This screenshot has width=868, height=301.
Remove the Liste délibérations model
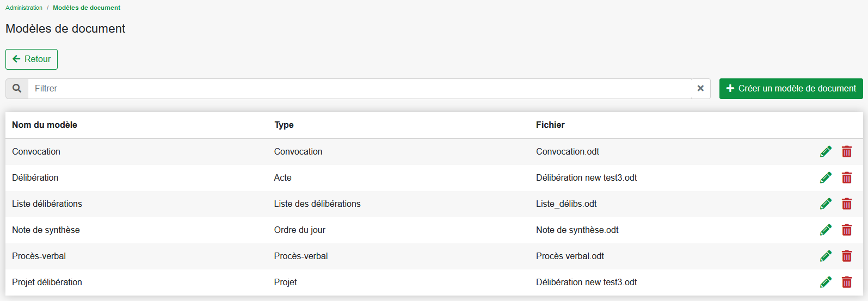click(x=847, y=204)
